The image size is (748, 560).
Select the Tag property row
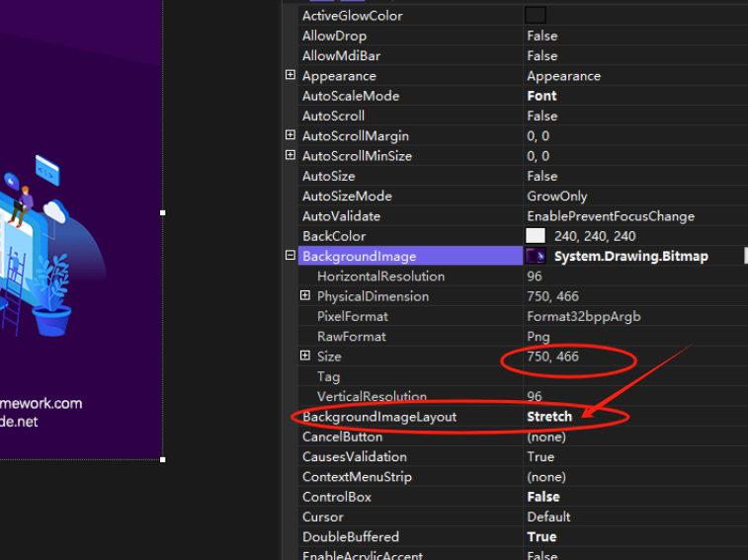(523, 376)
